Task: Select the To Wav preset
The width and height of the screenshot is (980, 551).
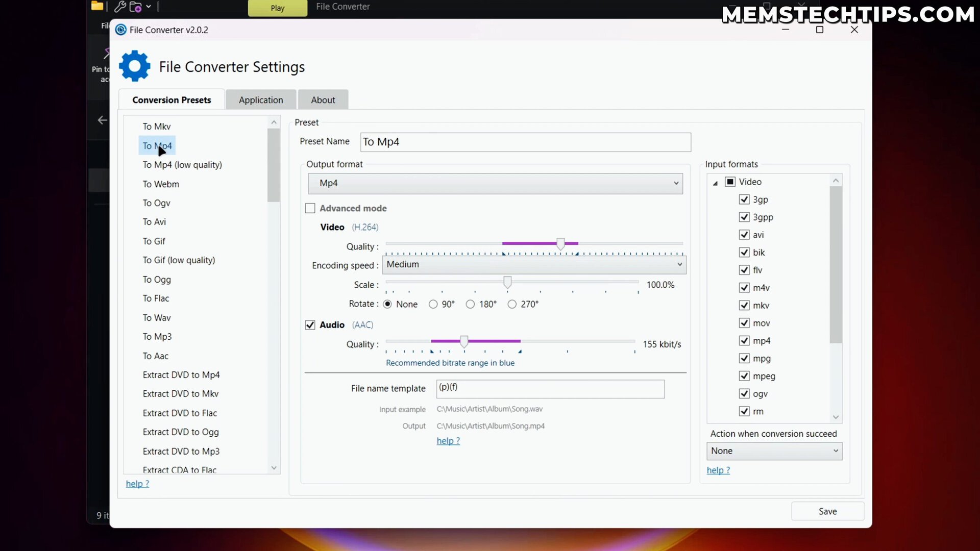Action: pyautogui.click(x=157, y=318)
